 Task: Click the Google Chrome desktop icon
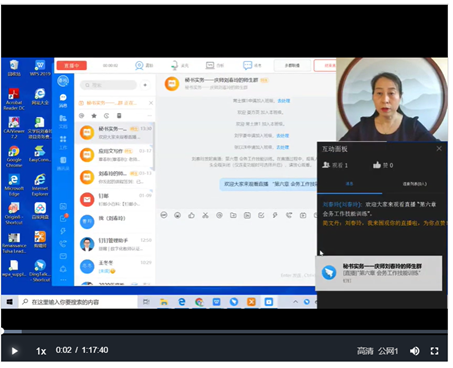[14, 156]
